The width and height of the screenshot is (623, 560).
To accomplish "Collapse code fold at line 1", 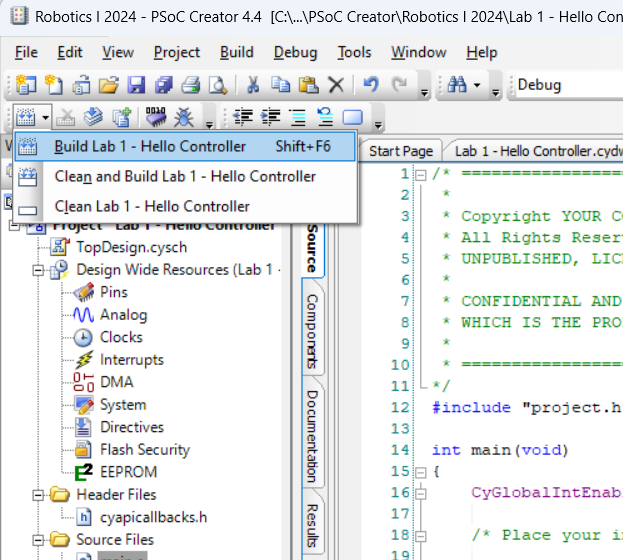I will tap(421, 175).
